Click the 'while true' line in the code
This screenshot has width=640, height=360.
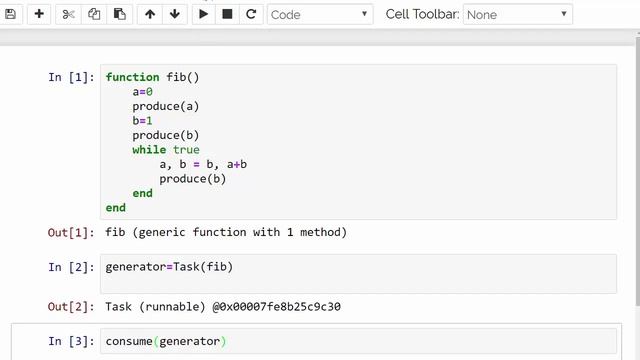(x=166, y=150)
